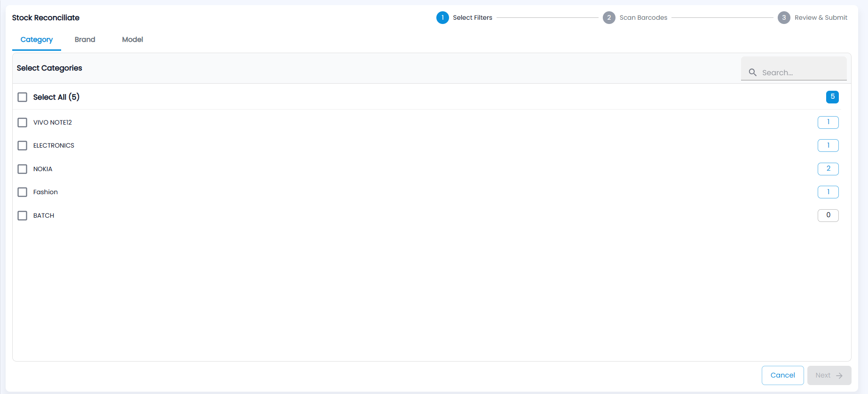Click the Select Filters step label
Viewport: 868px width, 394px height.
point(473,18)
